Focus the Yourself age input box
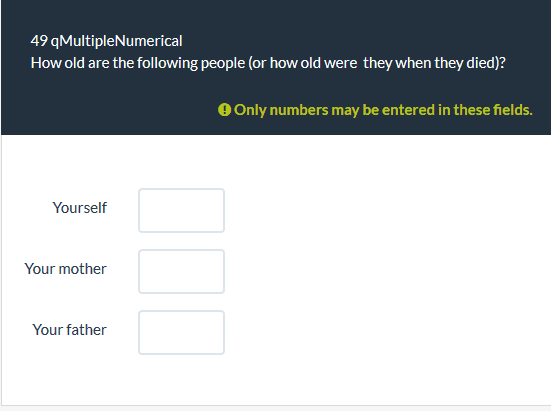Viewport: 551px width, 411px height. (181, 210)
